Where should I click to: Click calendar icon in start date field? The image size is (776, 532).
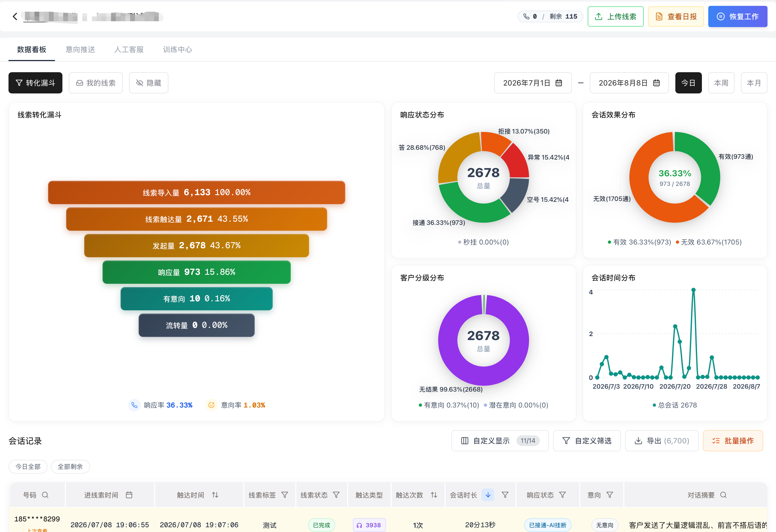point(558,83)
